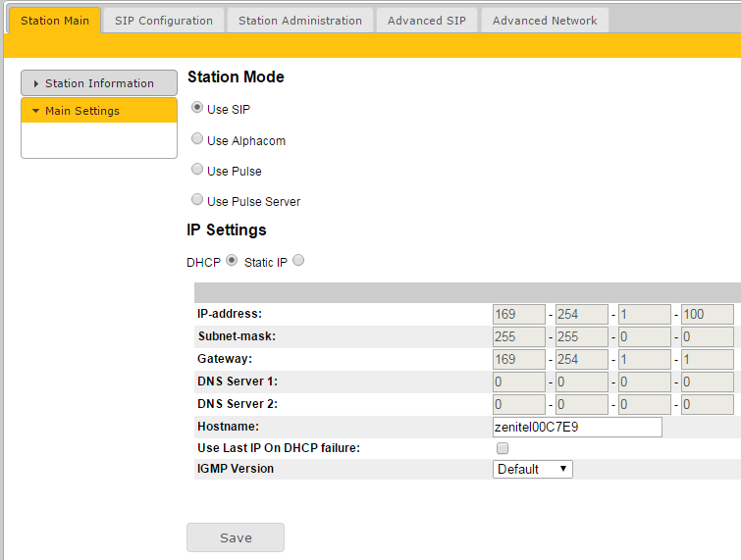Image resolution: width=741 pixels, height=560 pixels.
Task: Switch to the SIP Configuration tab
Action: click(x=163, y=21)
